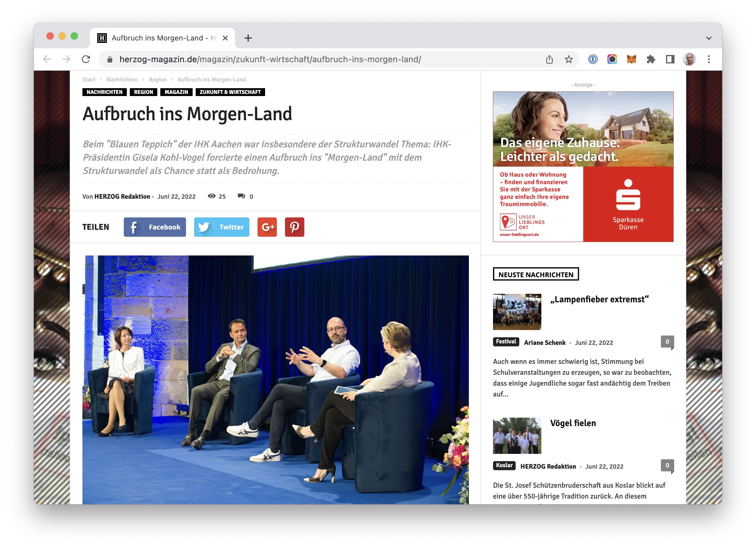Screen dimensions: 756x549
Task: Open MetaMask fox extension
Action: [x=631, y=59]
